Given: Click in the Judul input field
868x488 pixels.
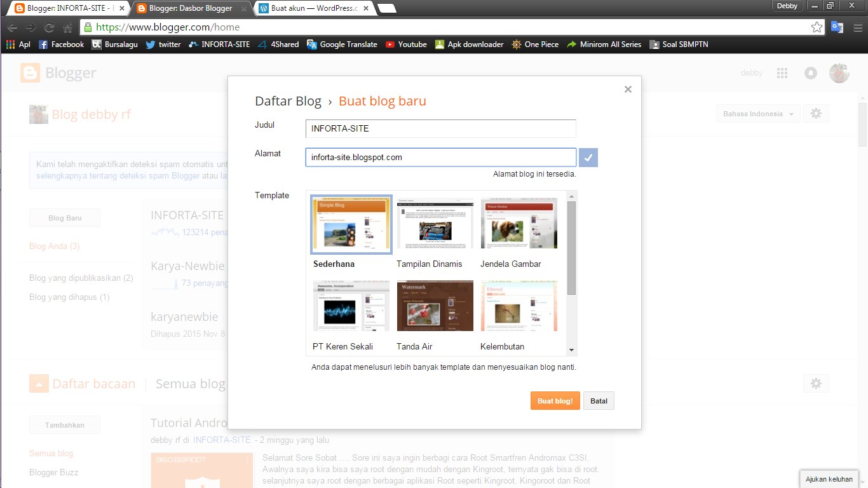Looking at the screenshot, I should [440, 128].
